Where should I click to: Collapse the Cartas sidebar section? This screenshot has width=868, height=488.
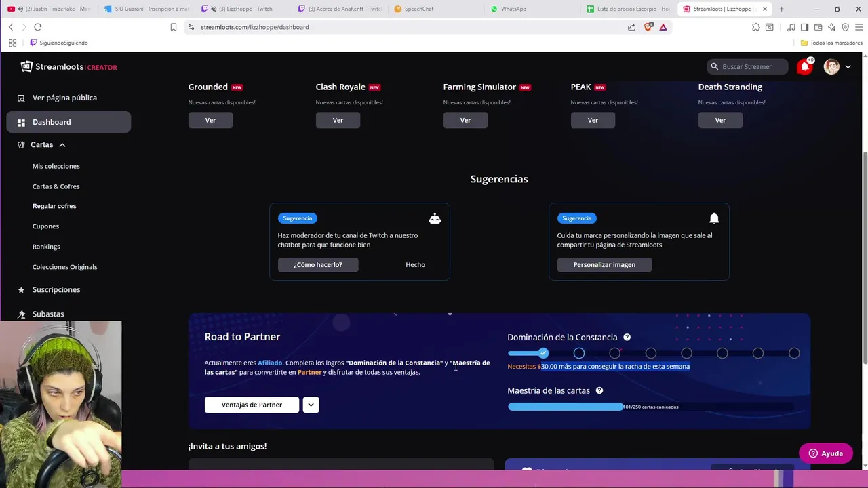(62, 145)
